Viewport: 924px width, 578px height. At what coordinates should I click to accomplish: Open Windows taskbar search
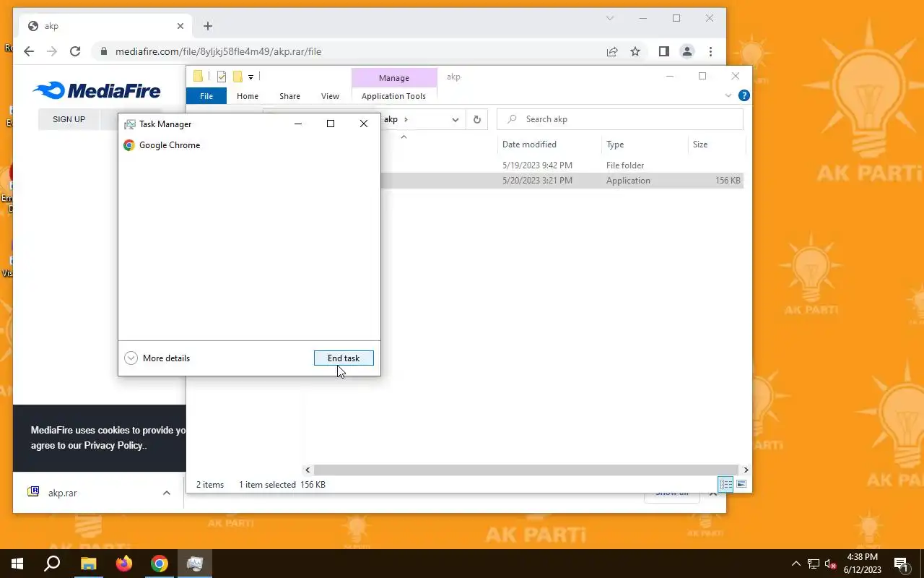point(52,564)
